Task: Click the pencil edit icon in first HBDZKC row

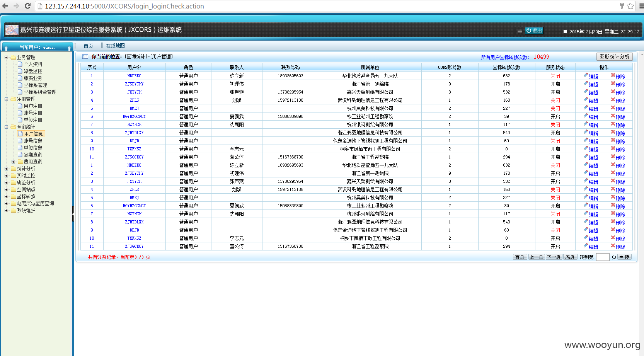Action: pyautogui.click(x=586, y=75)
